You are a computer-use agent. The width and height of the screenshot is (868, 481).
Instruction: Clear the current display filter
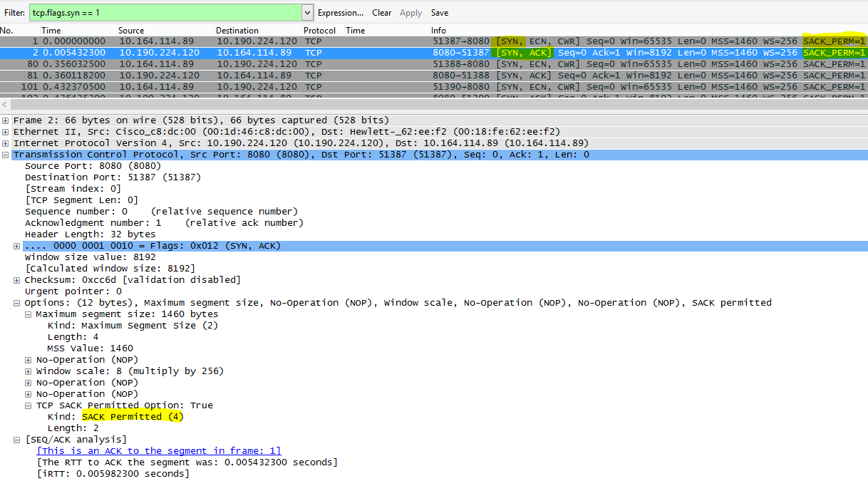381,12
